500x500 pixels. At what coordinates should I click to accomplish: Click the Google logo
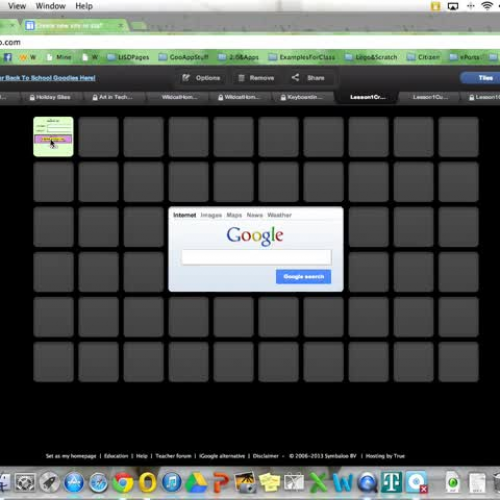255,235
